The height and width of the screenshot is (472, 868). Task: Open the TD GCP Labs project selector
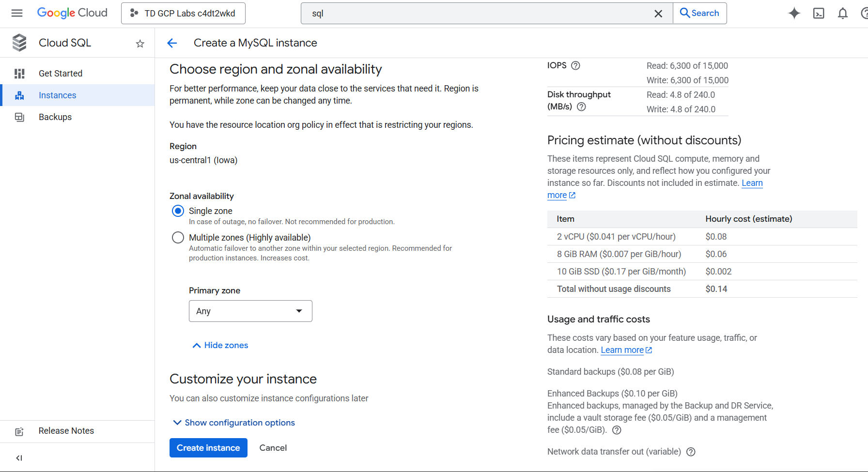(x=183, y=13)
